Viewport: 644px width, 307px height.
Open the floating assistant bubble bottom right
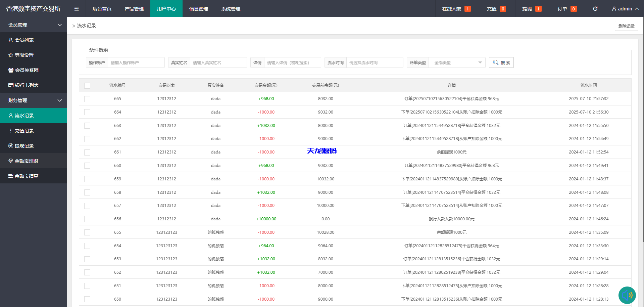[627, 295]
